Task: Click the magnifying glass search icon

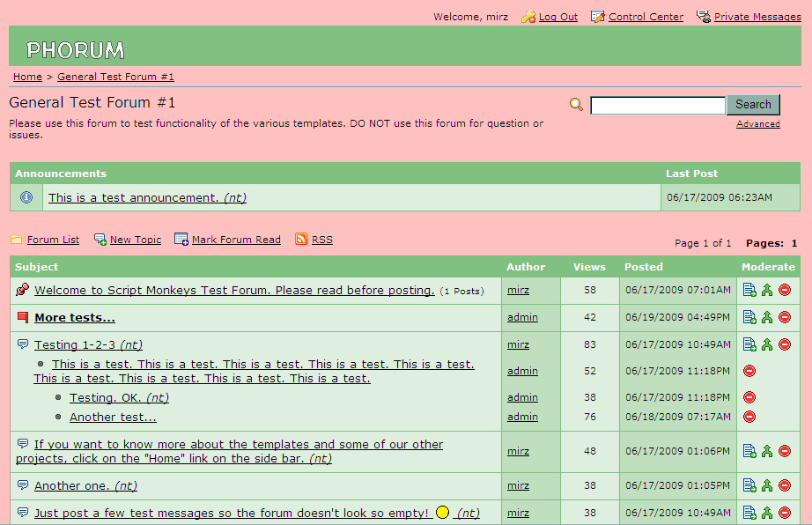Action: click(576, 104)
